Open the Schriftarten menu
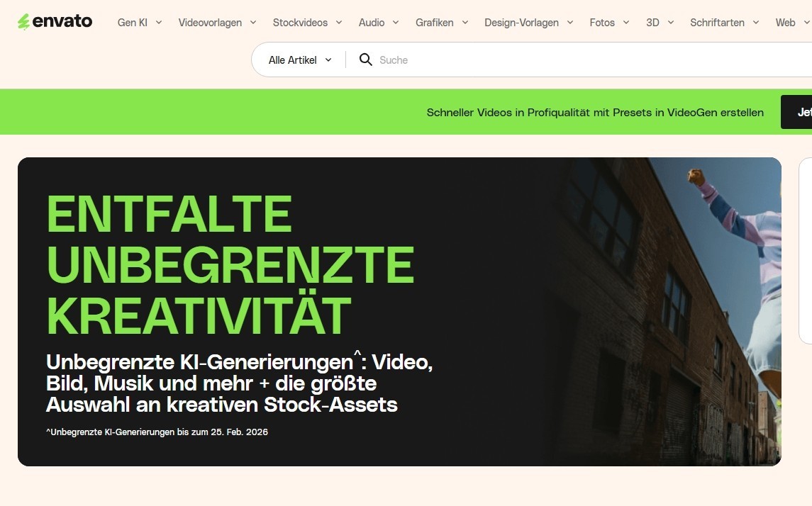Screen dimensions: 812x506 [724, 23]
